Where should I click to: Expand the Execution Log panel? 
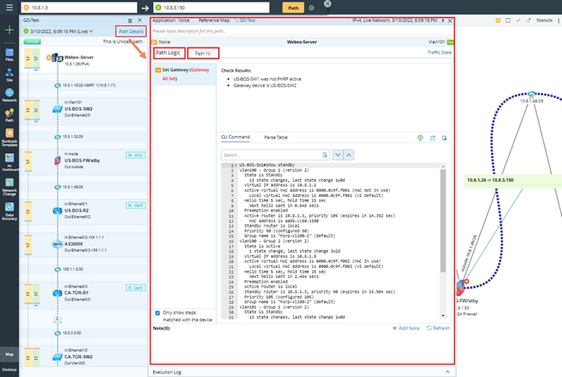tap(447, 372)
